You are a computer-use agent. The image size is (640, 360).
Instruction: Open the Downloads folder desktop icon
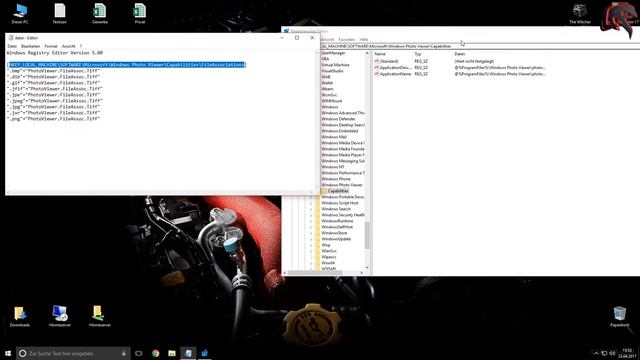click(20, 316)
